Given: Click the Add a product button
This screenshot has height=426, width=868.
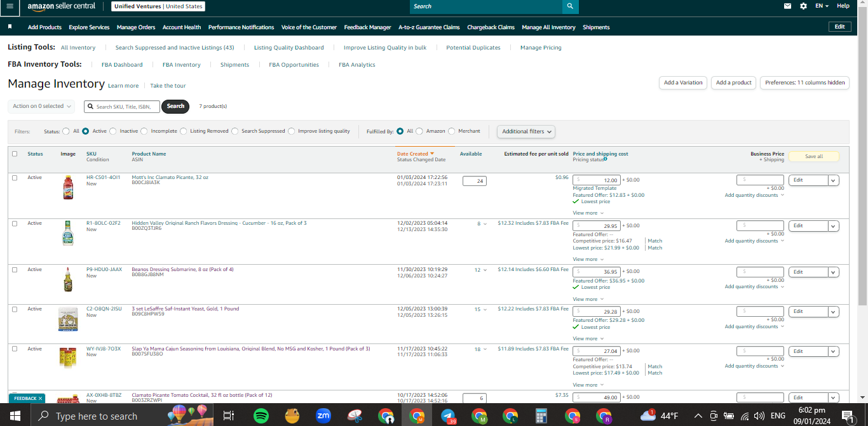Looking at the screenshot, I should tap(734, 83).
